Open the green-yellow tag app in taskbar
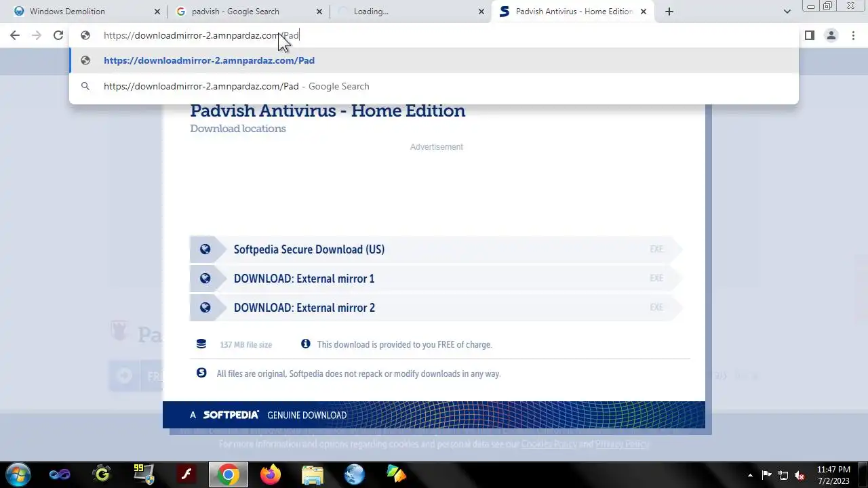Image resolution: width=868 pixels, height=488 pixels. (396, 474)
